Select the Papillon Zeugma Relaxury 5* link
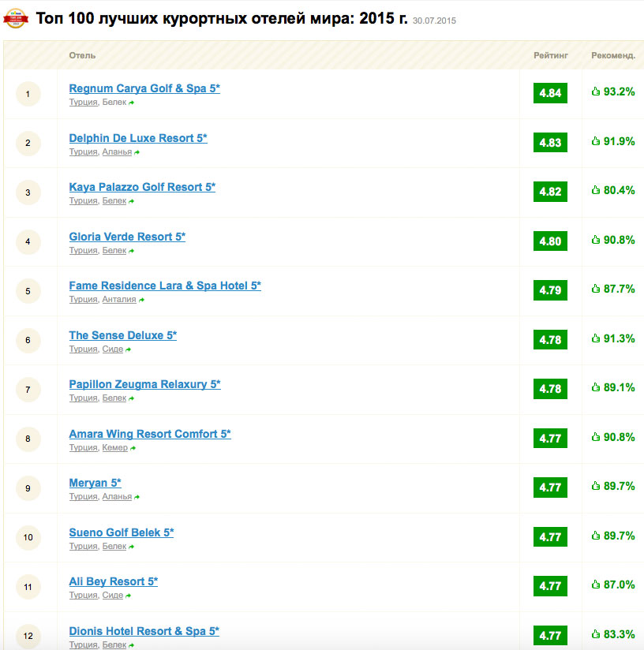Image resolution: width=644 pixels, height=650 pixels. tap(144, 384)
